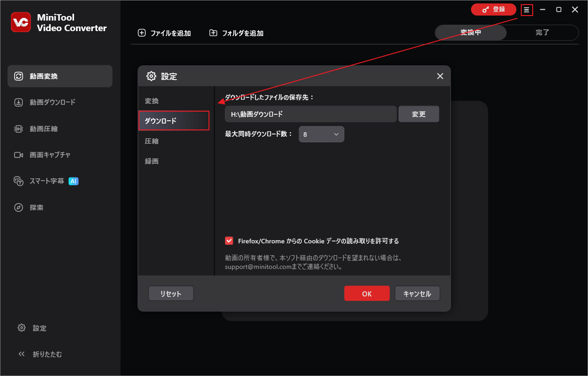Click the 登録 register button

[493, 9]
